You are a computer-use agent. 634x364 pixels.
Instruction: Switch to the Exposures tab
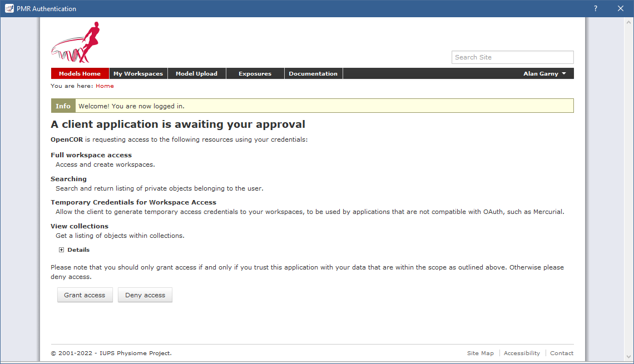(255, 73)
